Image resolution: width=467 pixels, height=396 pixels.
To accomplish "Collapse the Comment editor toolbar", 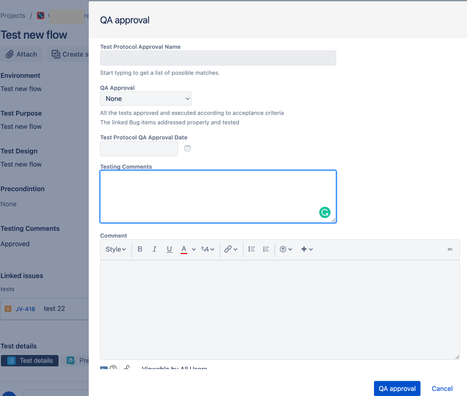I will 450,249.
